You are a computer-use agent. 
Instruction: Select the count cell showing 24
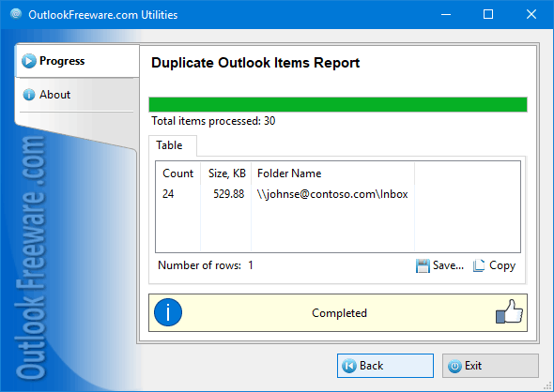[x=168, y=194]
